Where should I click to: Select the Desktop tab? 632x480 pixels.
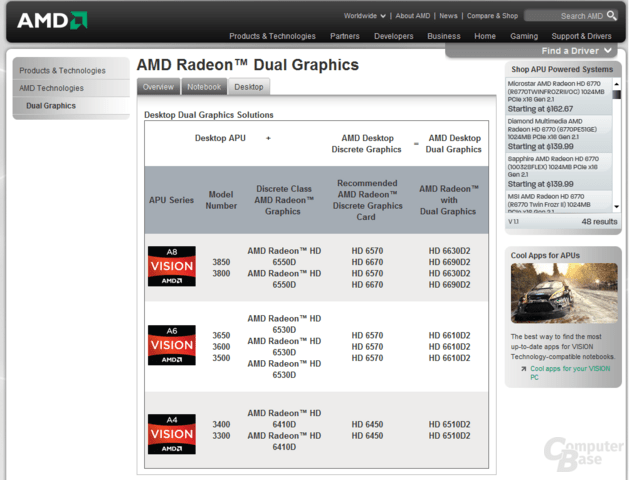pyautogui.click(x=249, y=87)
